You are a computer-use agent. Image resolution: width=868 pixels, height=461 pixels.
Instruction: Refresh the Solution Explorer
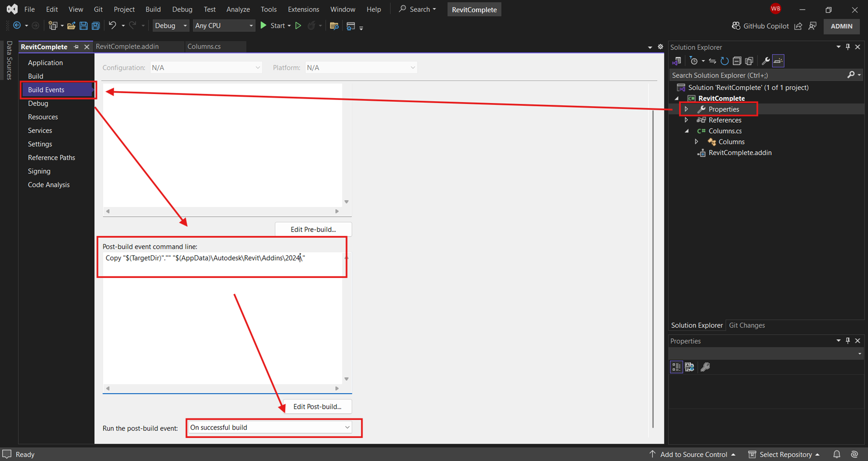click(724, 61)
